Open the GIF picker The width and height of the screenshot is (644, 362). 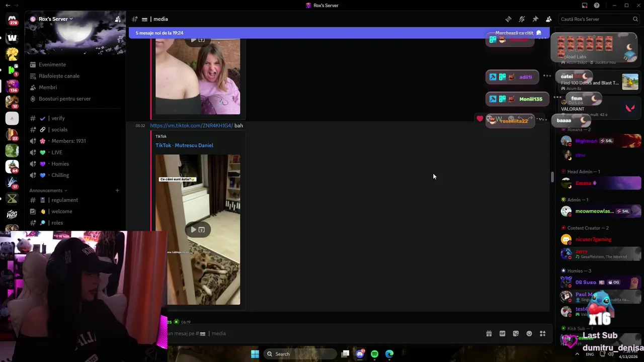[502, 333]
